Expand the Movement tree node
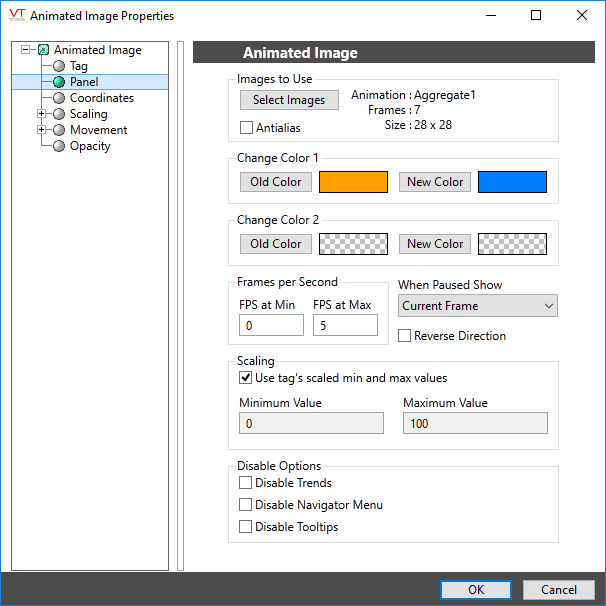 [41, 130]
